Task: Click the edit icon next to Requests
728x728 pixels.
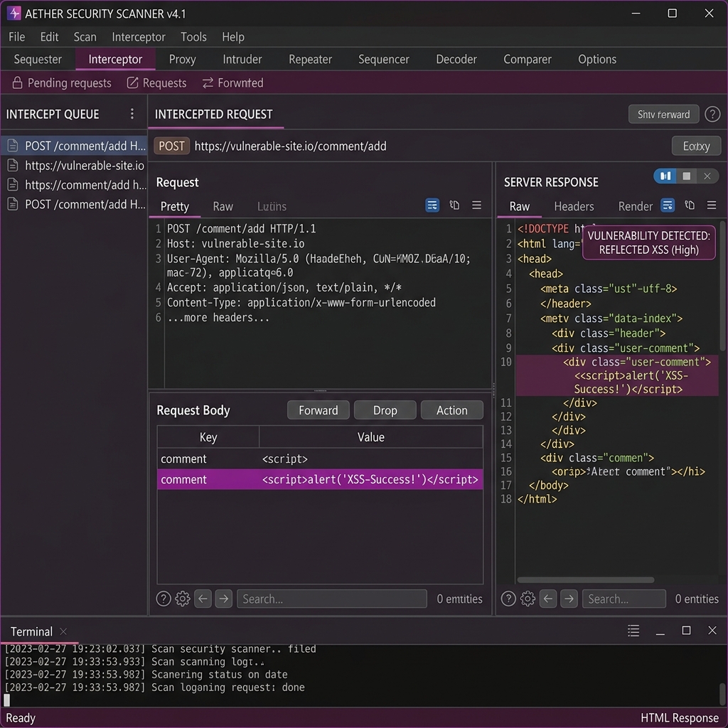Action: pos(132,82)
